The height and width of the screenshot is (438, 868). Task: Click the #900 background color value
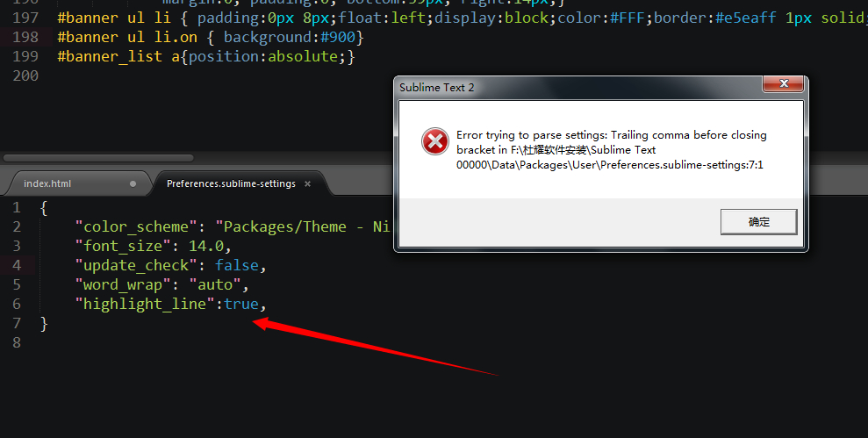pos(338,37)
